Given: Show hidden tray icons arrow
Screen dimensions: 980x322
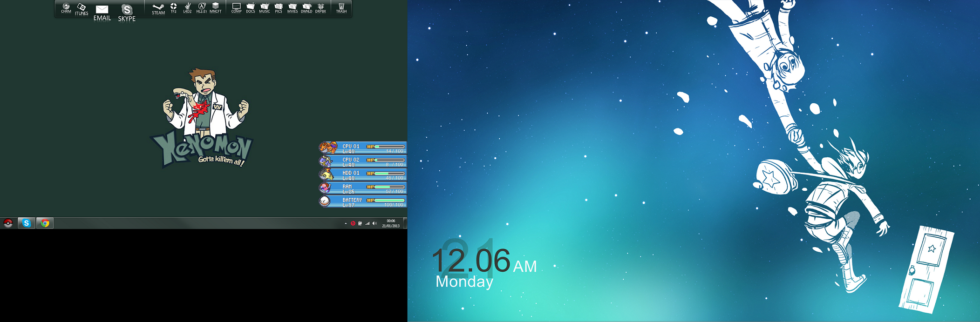Looking at the screenshot, I should [346, 223].
